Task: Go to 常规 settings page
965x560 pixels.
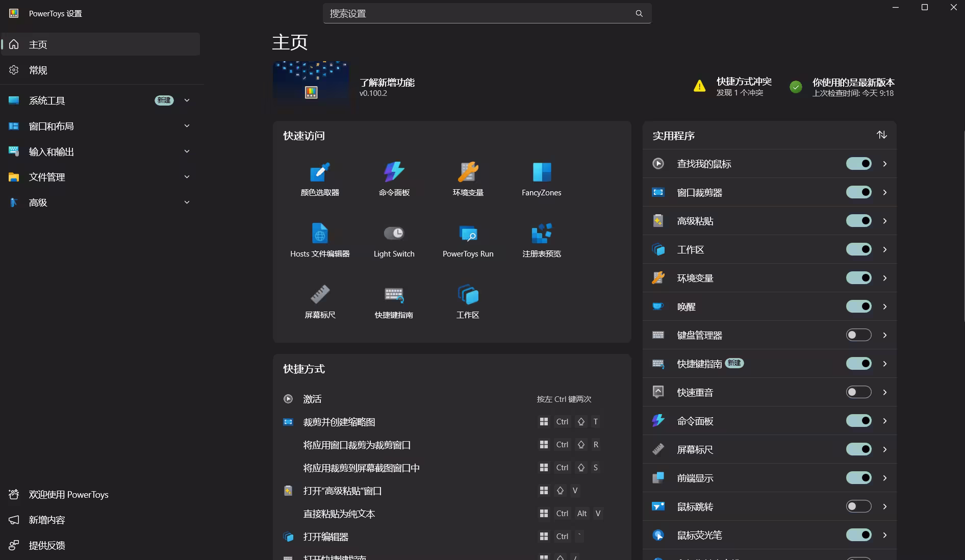Action: [x=101, y=70]
